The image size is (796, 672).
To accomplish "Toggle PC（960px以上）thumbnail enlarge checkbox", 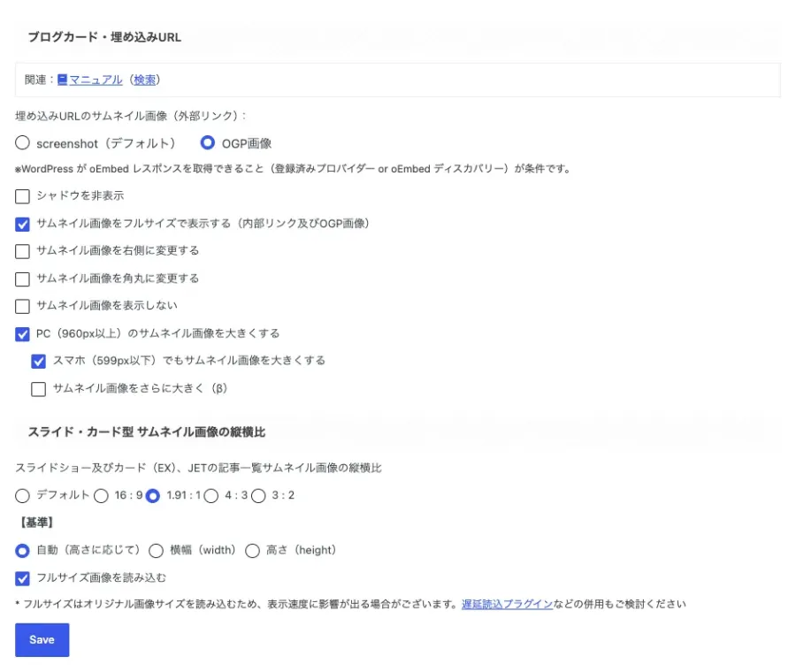I will point(22,334).
